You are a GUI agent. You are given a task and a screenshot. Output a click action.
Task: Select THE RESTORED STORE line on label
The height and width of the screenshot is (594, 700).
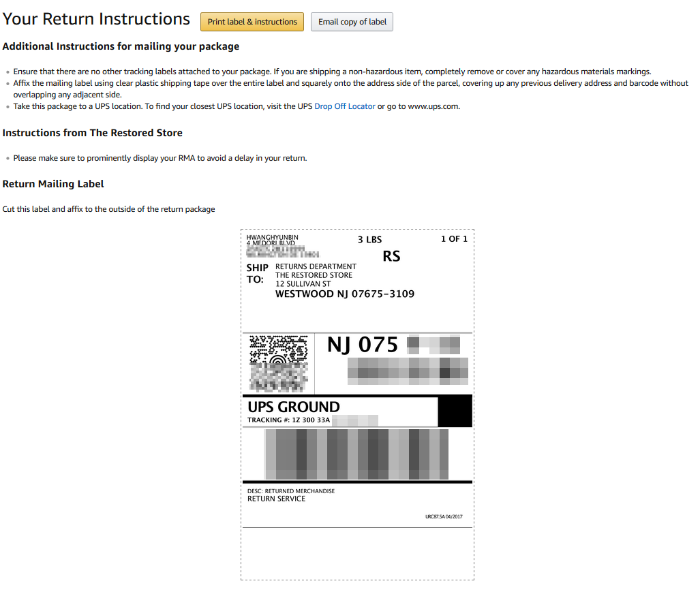tap(314, 275)
